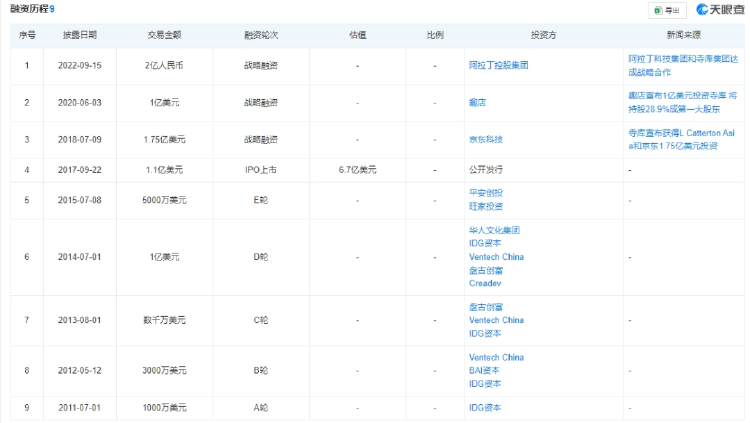This screenshot has height=423, width=750.
Task: Open news link about L Catterton Asia investment
Action: coord(681,139)
